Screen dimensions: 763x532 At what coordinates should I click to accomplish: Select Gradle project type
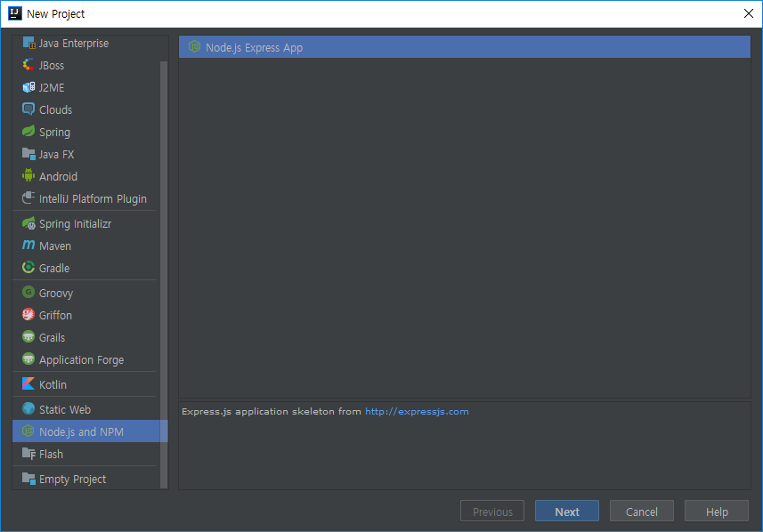coord(54,269)
